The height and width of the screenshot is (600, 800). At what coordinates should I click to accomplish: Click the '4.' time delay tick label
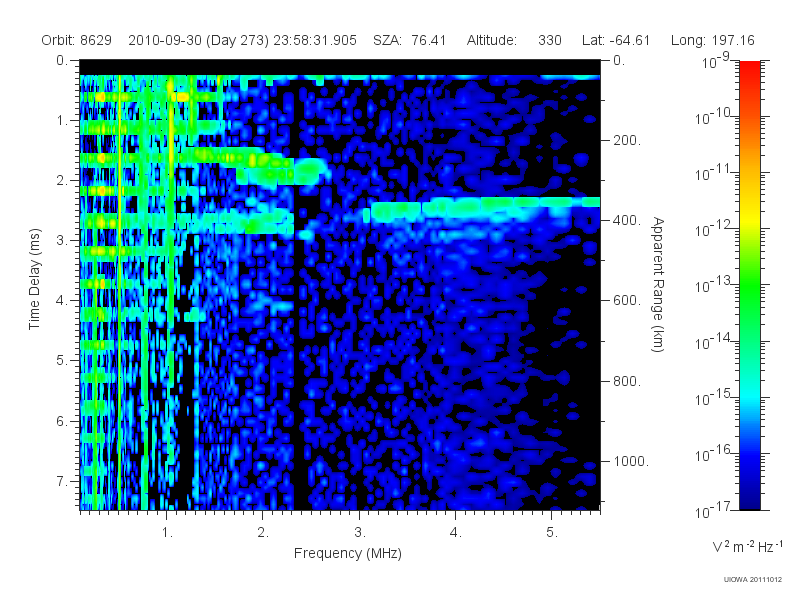pos(62,301)
